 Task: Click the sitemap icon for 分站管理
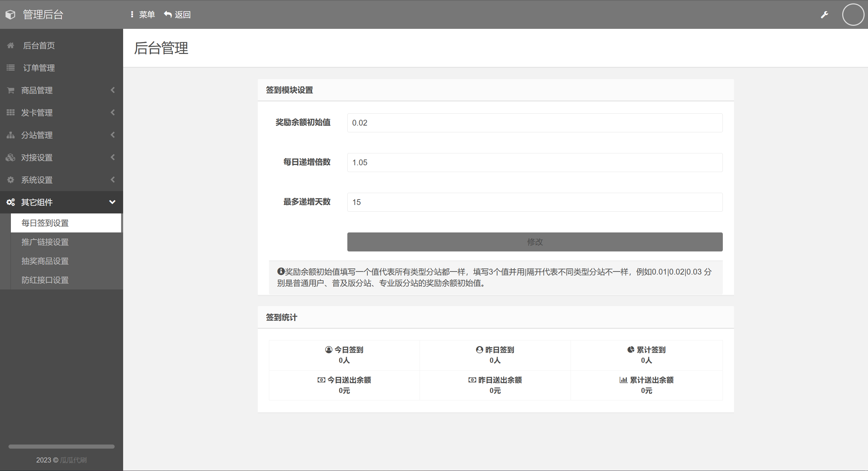click(x=11, y=135)
